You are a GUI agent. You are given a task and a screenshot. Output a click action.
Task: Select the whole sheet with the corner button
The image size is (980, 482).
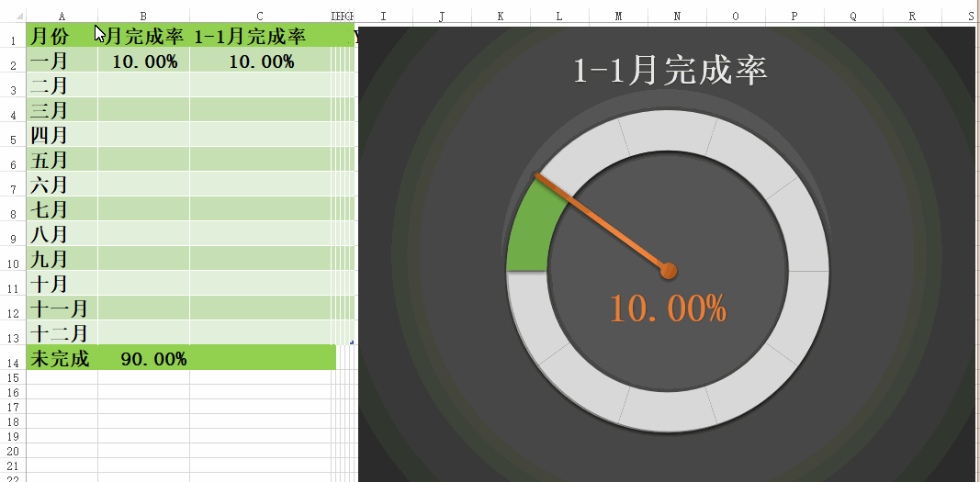pos(13,16)
